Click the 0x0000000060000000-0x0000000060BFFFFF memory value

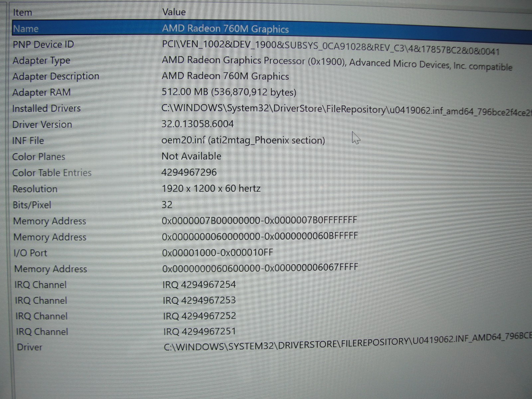click(x=260, y=236)
